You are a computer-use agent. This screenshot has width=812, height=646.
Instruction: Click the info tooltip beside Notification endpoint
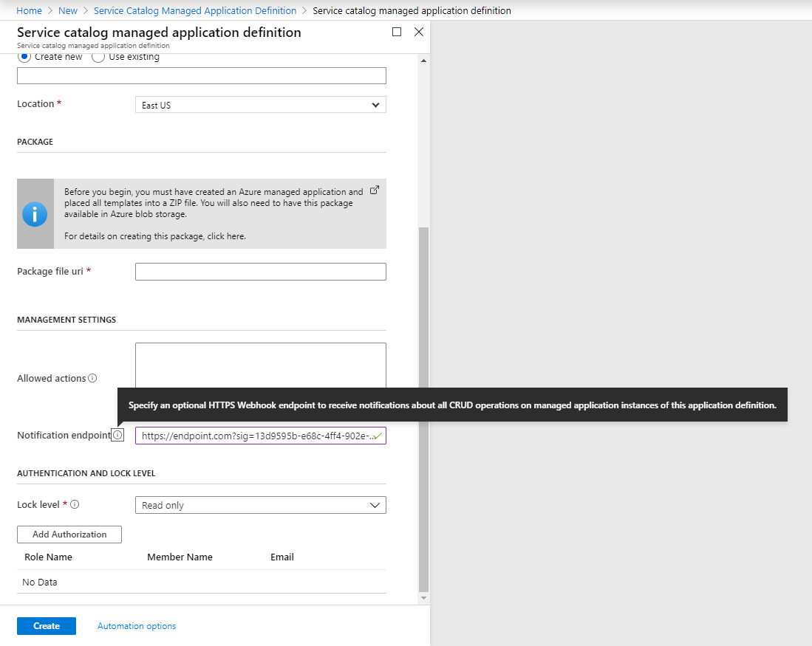click(117, 435)
